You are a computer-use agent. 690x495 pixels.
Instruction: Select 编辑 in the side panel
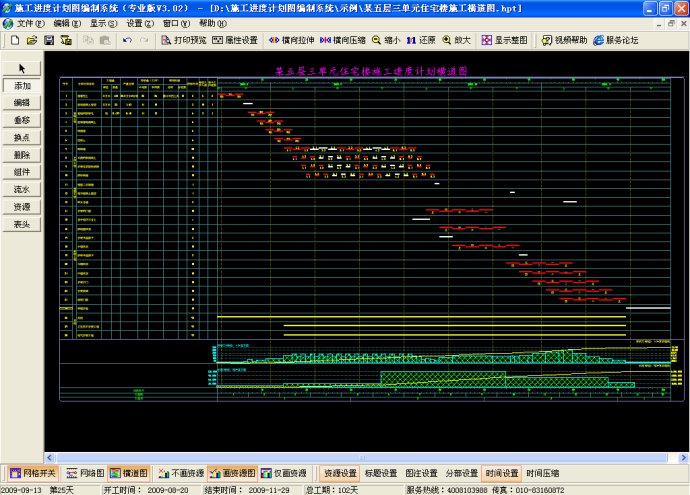(22, 103)
